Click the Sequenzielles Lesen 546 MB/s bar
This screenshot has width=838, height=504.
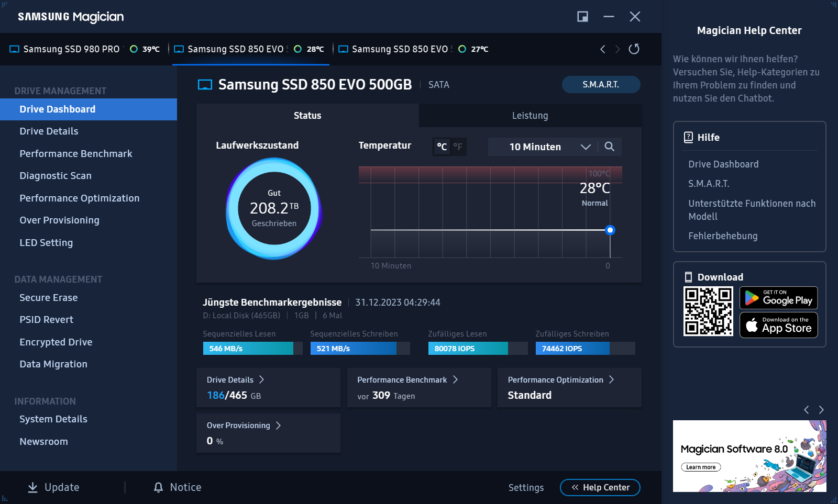click(252, 349)
